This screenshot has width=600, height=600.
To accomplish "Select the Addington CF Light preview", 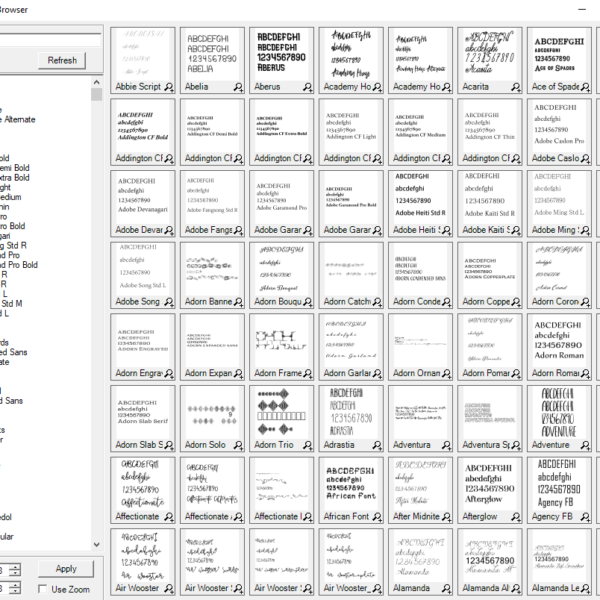I will (x=351, y=131).
